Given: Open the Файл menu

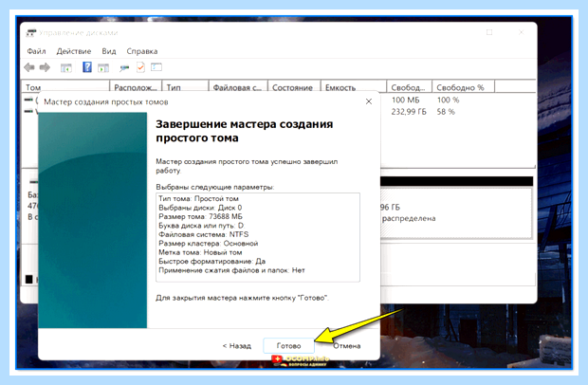Looking at the screenshot, I should (36, 51).
